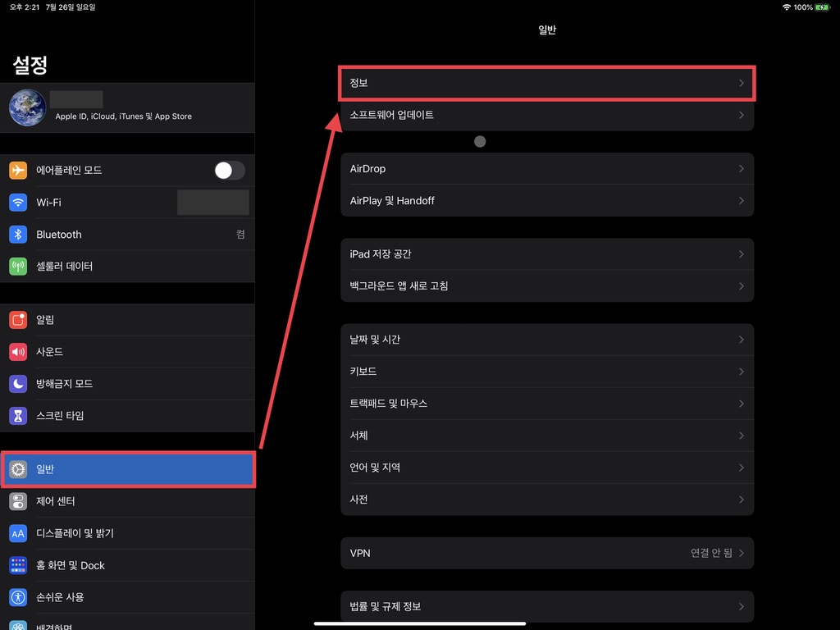
Task: Tap the 날짜 및 시간 chevron
Action: 742,340
